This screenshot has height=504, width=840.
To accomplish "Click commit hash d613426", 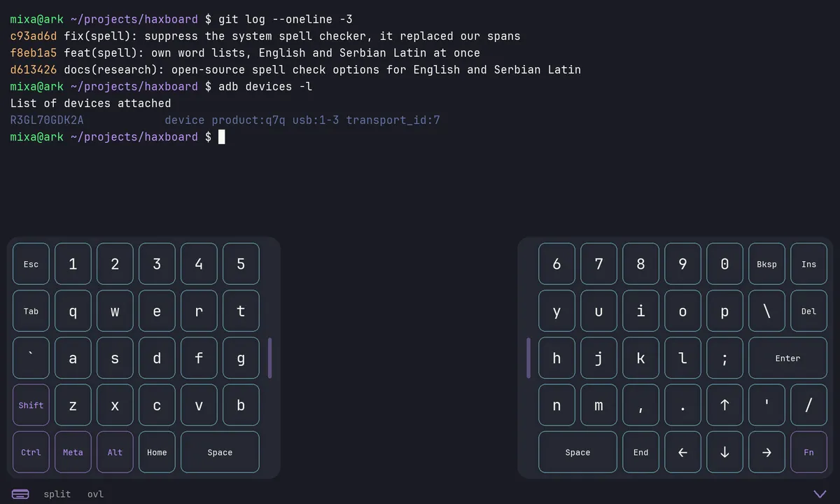I will (x=34, y=69).
